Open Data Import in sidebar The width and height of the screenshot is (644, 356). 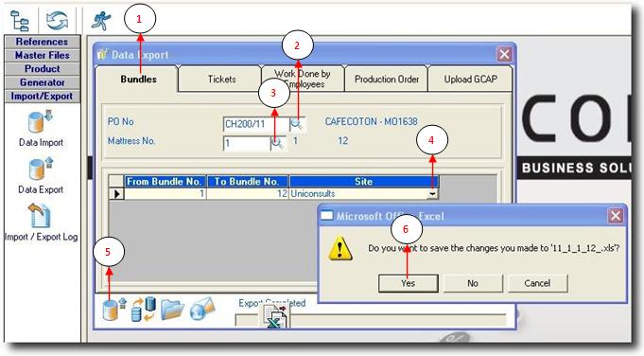(x=41, y=128)
